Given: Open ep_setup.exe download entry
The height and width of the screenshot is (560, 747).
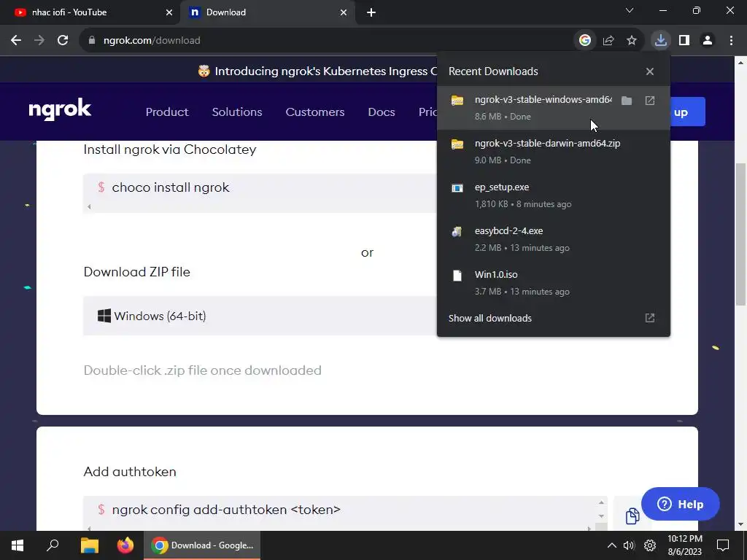Looking at the screenshot, I should 554,195.
